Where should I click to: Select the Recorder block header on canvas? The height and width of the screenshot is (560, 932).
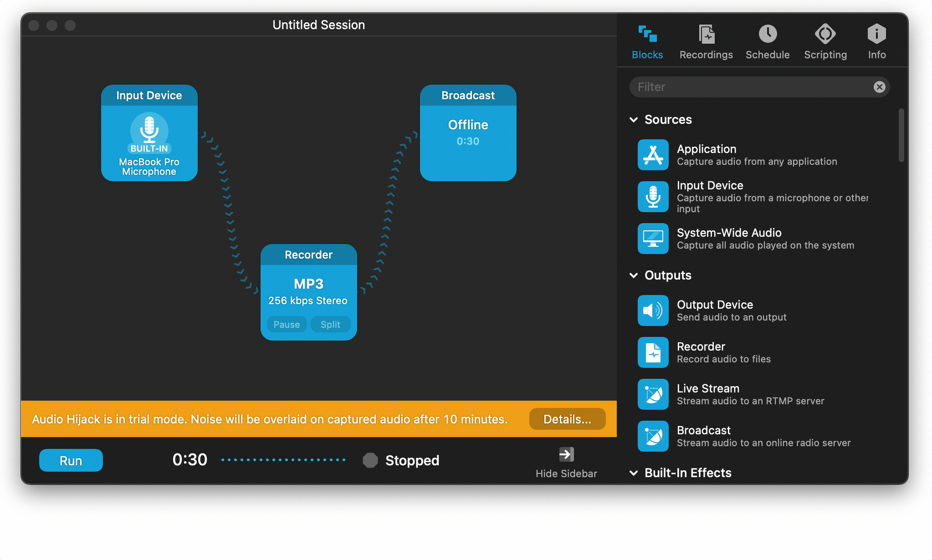click(x=308, y=255)
